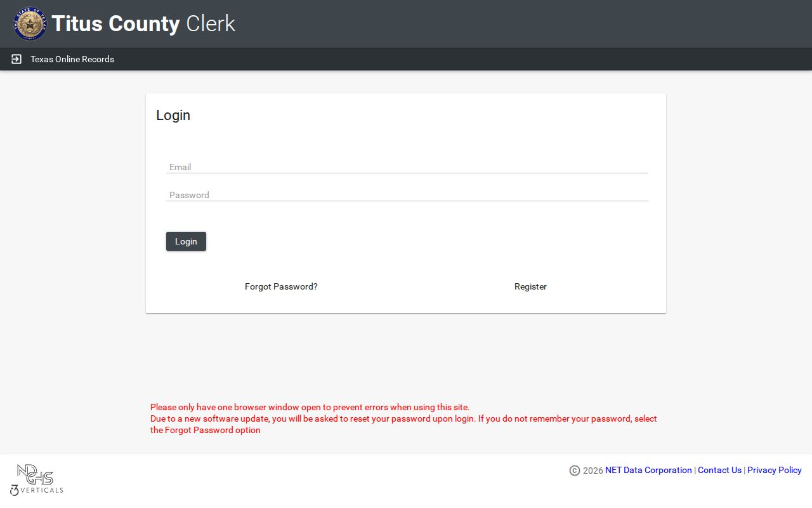Image resolution: width=812 pixels, height=508 pixels.
Task: Click the Login card heading text
Action: (x=173, y=115)
